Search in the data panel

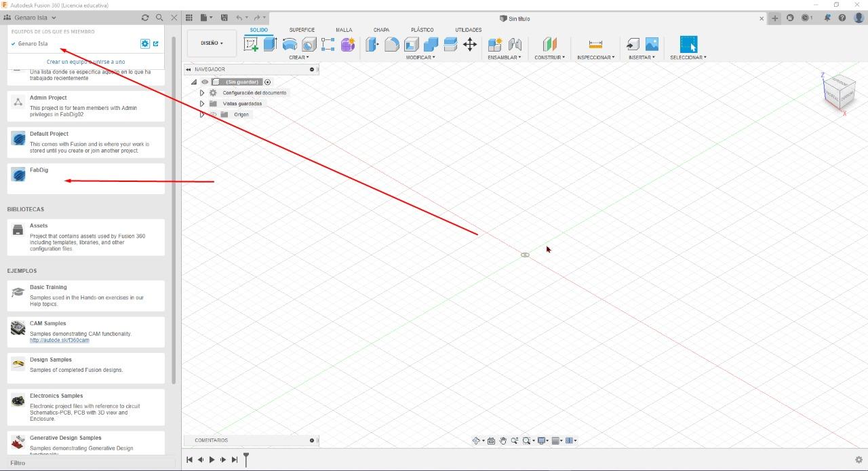159,18
